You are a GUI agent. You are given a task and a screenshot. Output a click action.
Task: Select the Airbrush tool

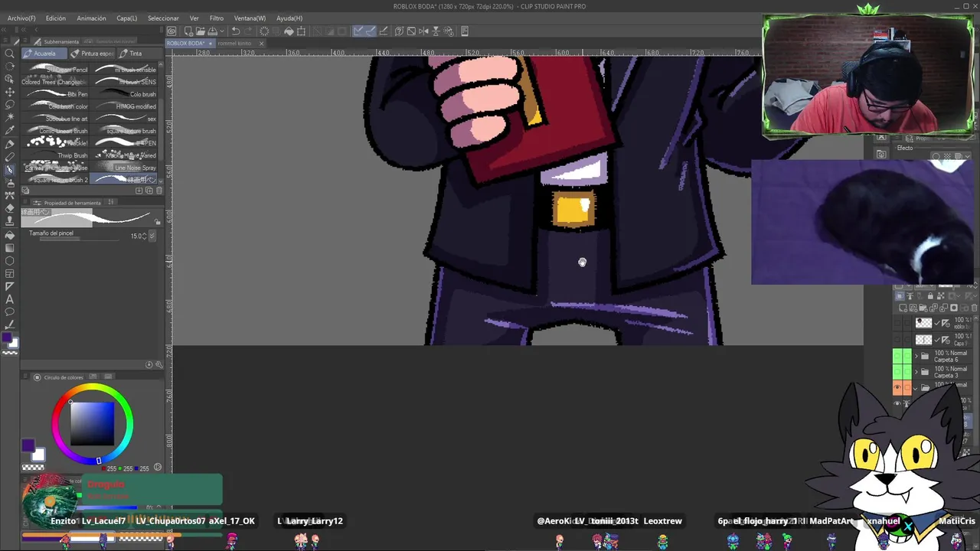(x=10, y=183)
